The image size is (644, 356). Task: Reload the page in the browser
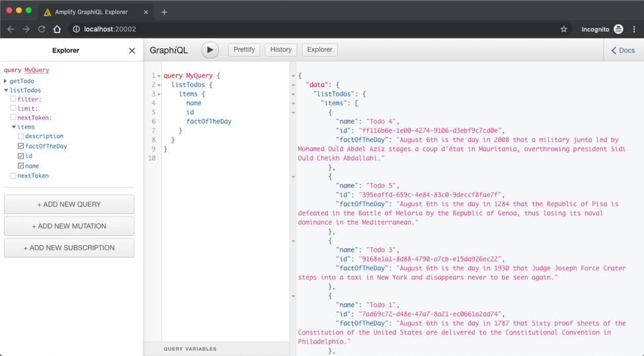tap(42, 29)
